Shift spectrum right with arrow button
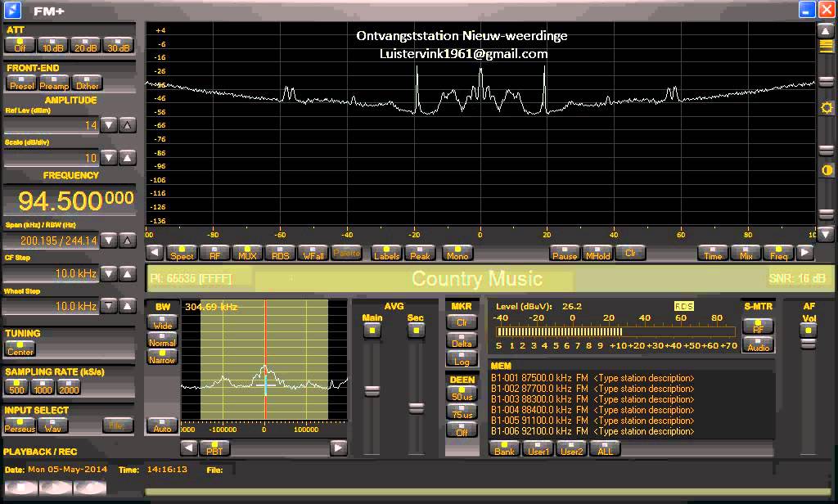The height and width of the screenshot is (504, 838). pos(805,252)
